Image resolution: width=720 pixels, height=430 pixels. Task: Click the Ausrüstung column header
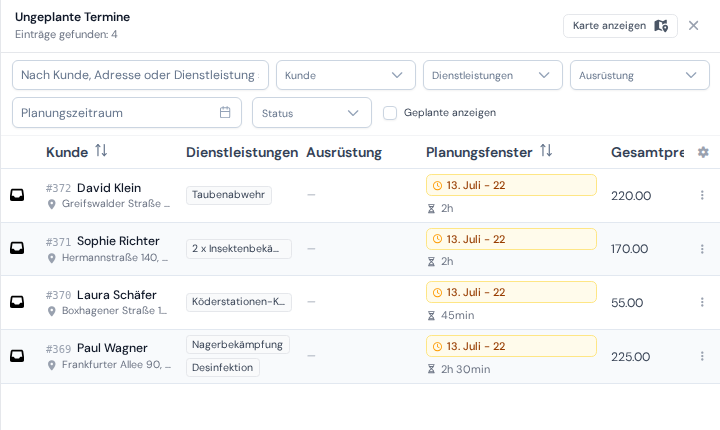344,152
